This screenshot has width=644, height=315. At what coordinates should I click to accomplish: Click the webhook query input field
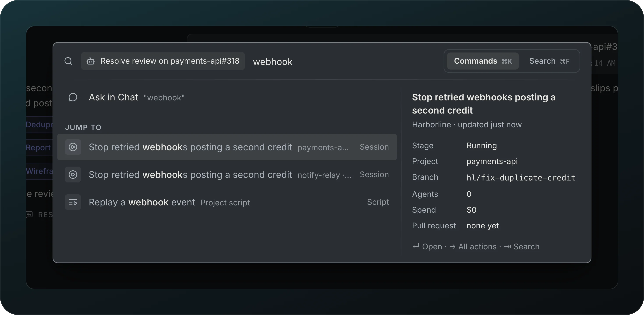click(345, 62)
